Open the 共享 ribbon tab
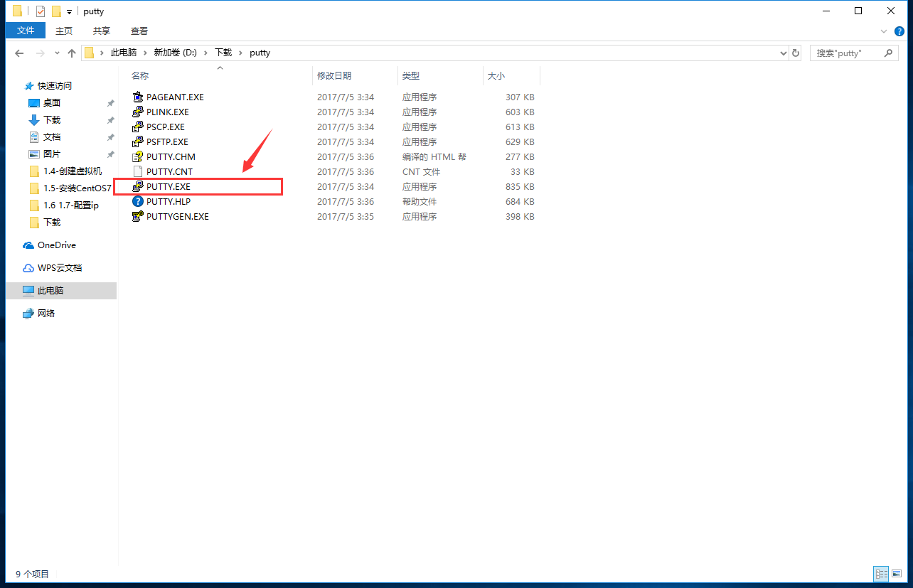 102,31
